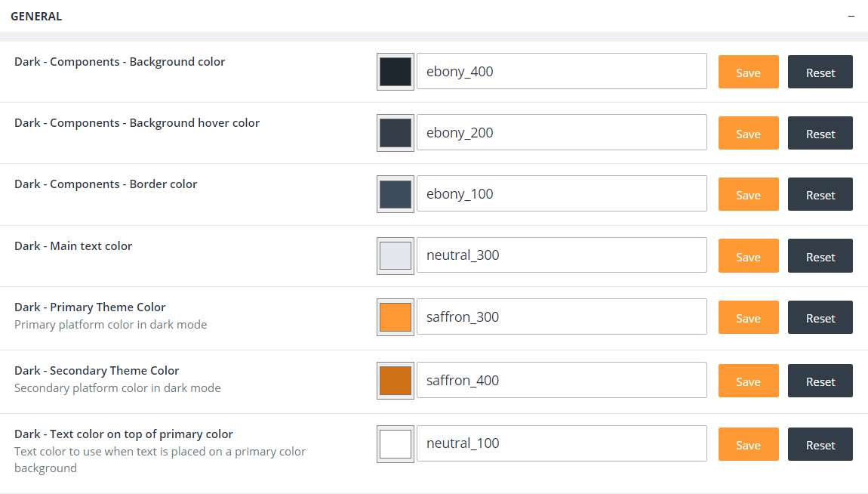Save the Border color setting
868x494 pixels.
click(748, 195)
